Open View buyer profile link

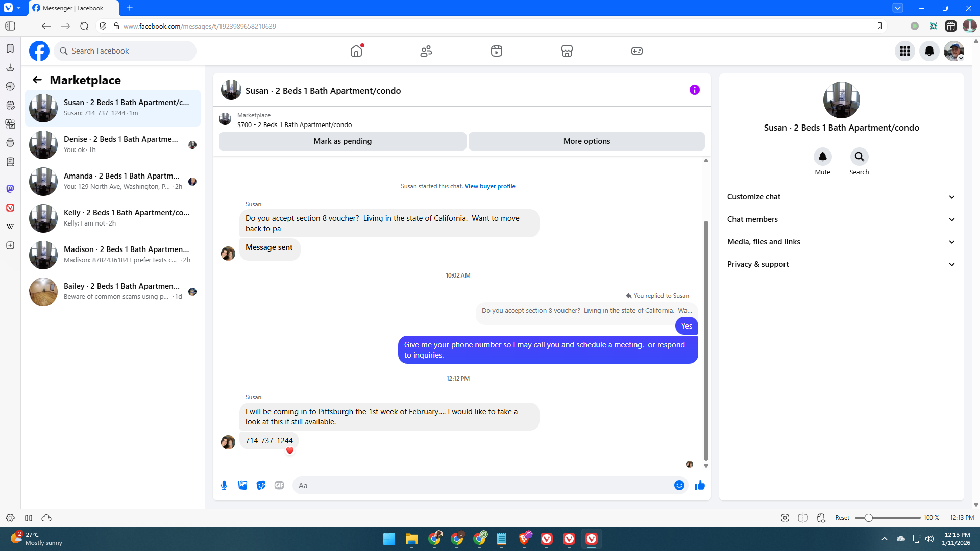[489, 186]
